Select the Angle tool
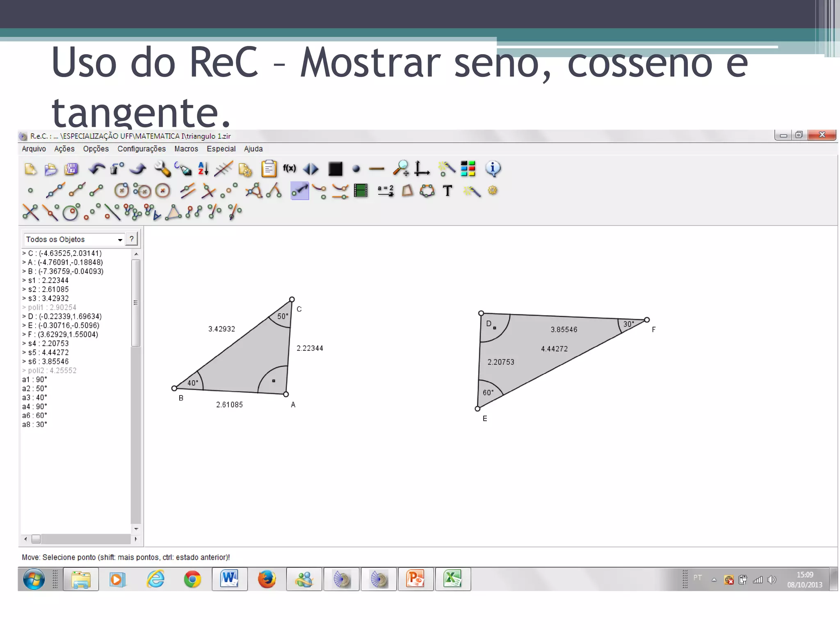The image size is (840, 630). pyautogui.click(x=274, y=191)
